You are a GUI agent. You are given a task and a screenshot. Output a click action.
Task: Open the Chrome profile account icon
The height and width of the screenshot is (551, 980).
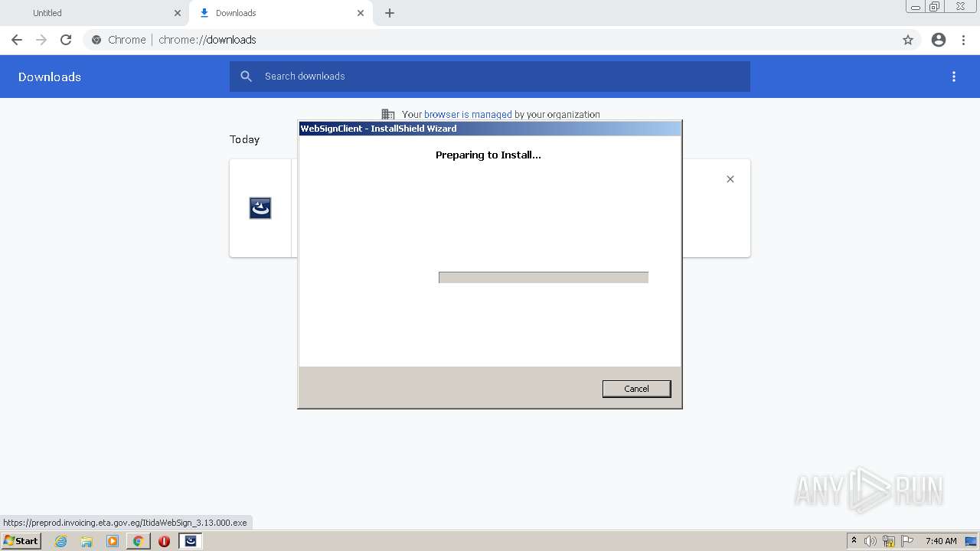tap(939, 40)
